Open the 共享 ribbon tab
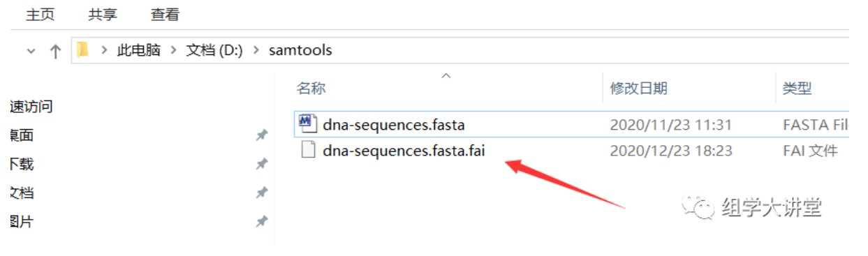 (103, 14)
